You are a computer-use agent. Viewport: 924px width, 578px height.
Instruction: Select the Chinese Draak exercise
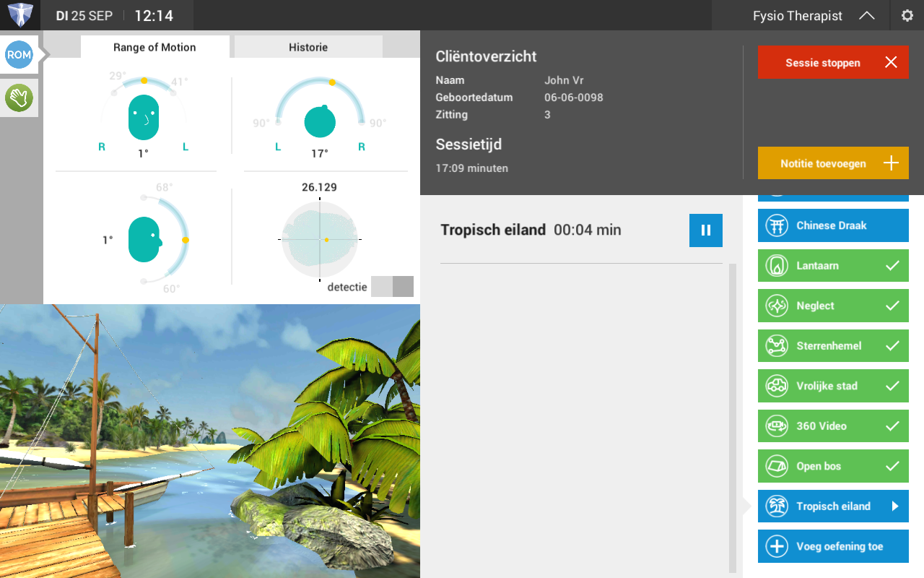point(833,225)
